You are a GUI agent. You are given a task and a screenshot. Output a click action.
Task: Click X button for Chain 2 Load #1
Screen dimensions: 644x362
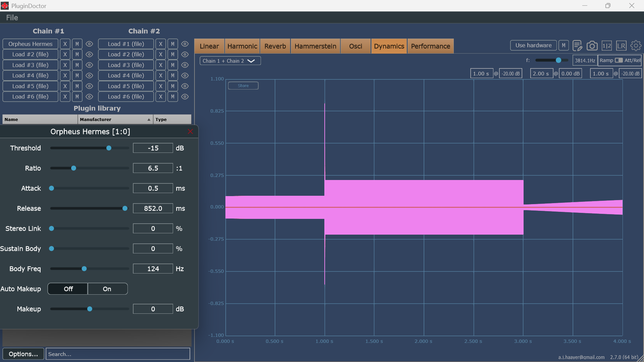161,44
